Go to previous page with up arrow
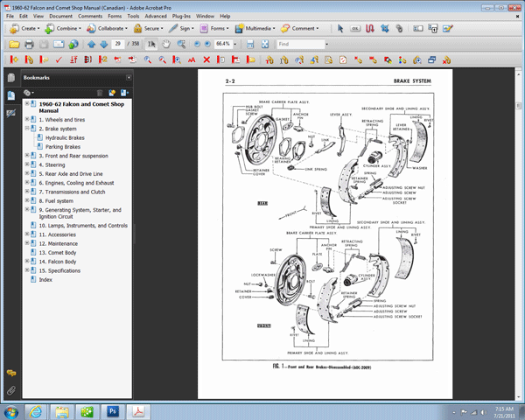This screenshot has height=420, width=525. point(91,44)
